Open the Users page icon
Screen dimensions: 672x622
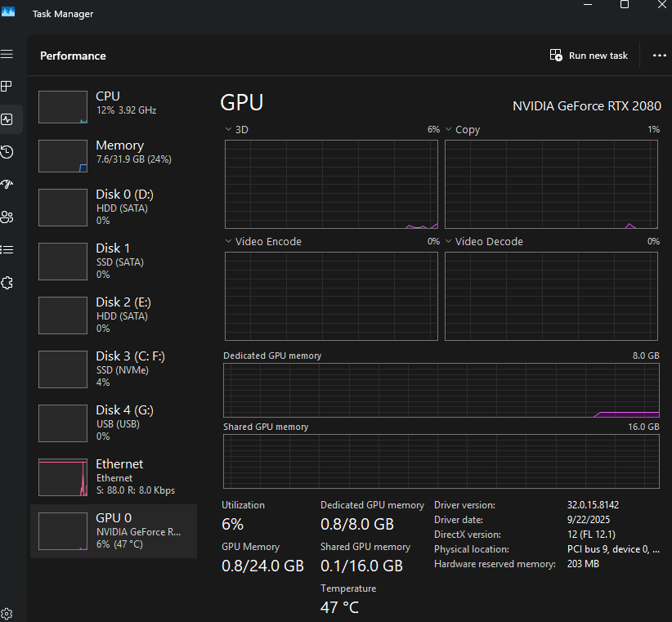(x=7, y=217)
